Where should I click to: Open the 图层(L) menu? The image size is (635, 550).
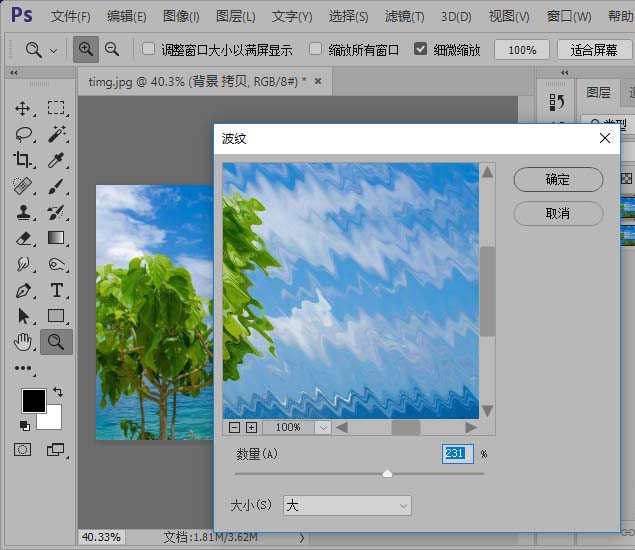pyautogui.click(x=235, y=17)
